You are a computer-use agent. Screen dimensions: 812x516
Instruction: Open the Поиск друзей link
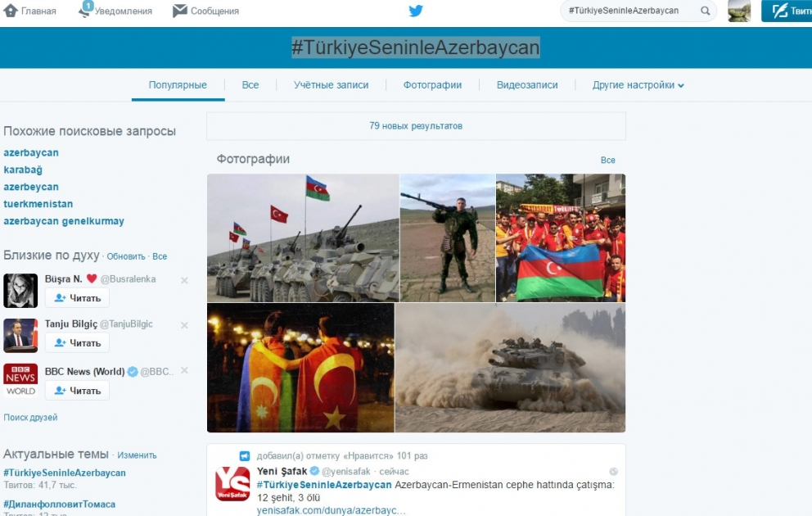pos(30,418)
